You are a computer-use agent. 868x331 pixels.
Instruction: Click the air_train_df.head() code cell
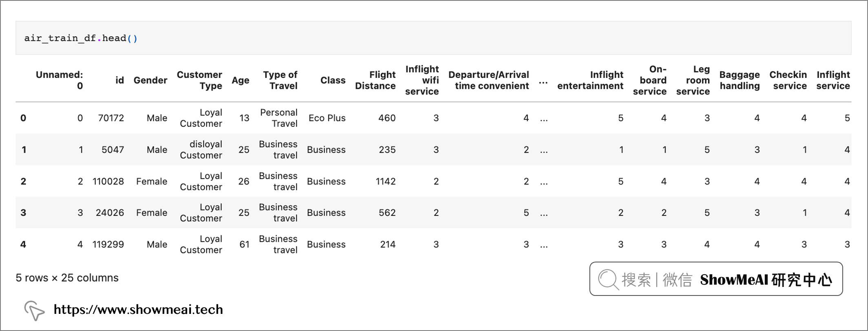[433, 38]
